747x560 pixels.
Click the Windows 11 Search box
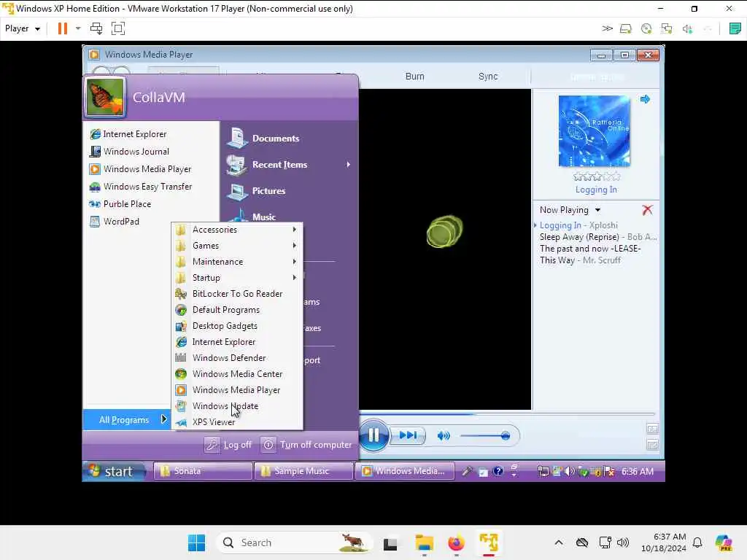tap(295, 542)
